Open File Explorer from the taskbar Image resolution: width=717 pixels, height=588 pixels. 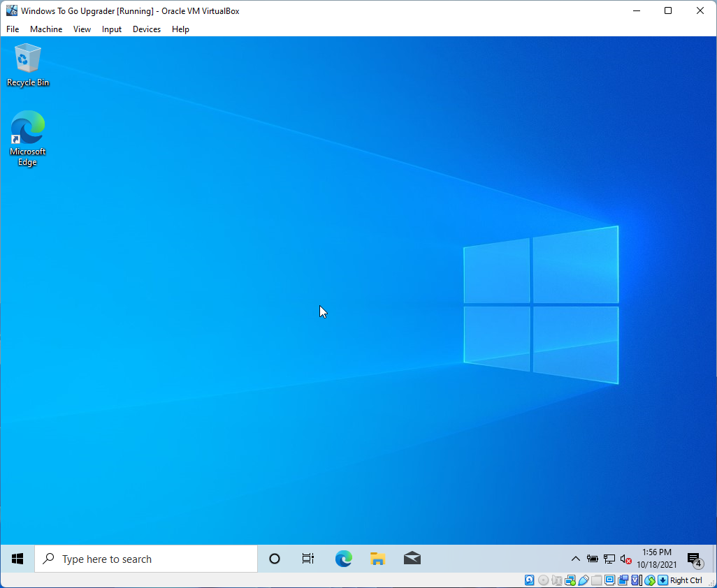pos(377,559)
